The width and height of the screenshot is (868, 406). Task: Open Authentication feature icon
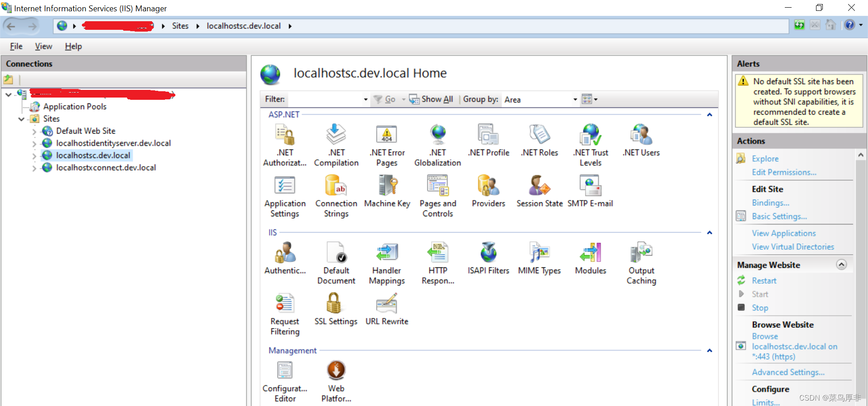tap(285, 253)
